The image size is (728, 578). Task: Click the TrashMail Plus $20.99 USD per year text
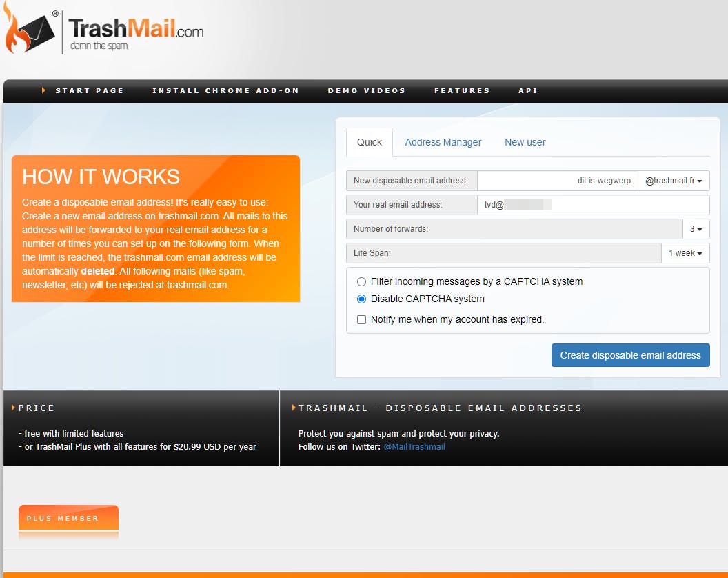point(140,446)
